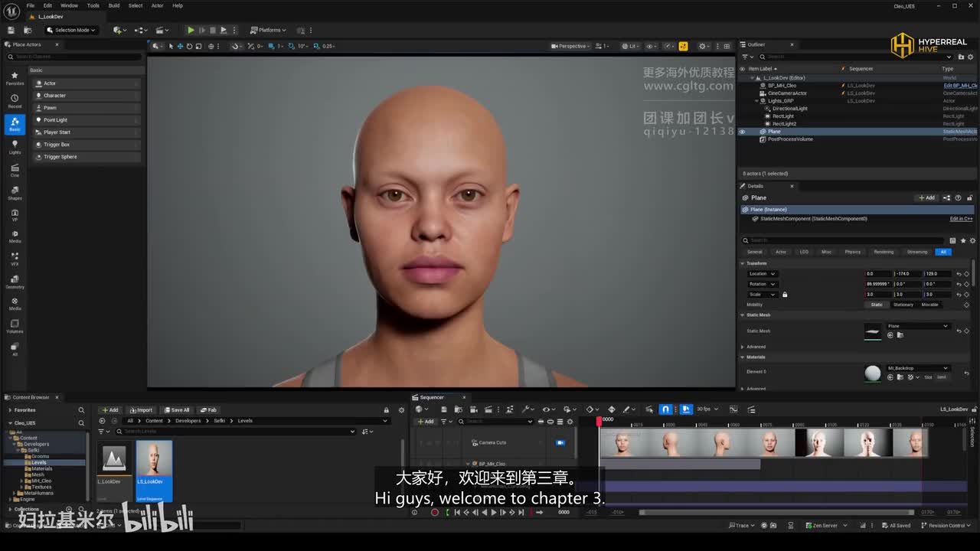The height and width of the screenshot is (551, 980).
Task: Toggle the Scale lock icon
Action: tap(785, 295)
